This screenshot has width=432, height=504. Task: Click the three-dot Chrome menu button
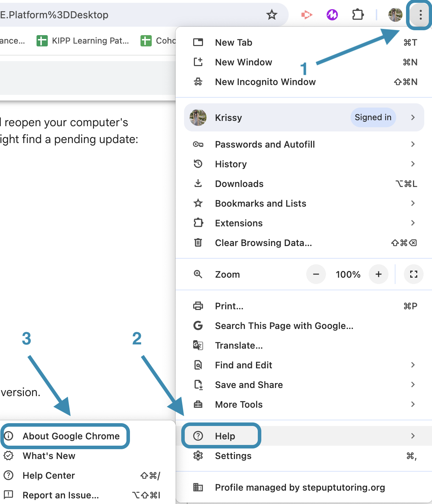(420, 15)
